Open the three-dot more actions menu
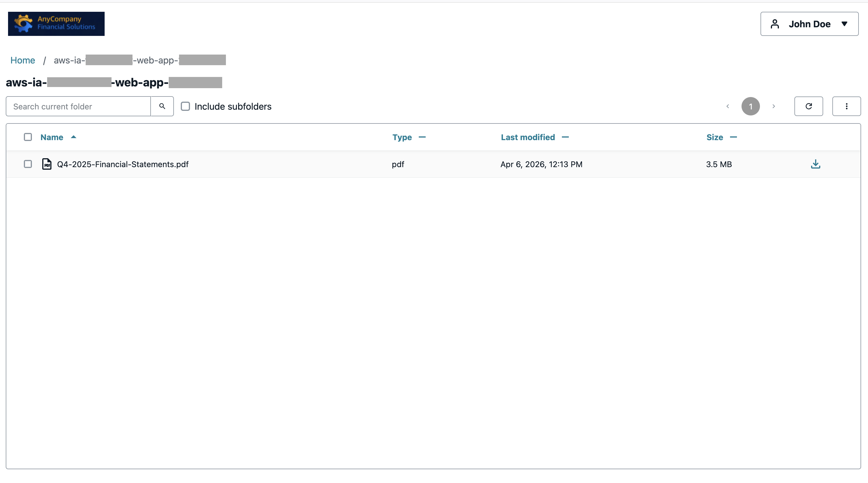The width and height of the screenshot is (868, 483). tap(846, 106)
